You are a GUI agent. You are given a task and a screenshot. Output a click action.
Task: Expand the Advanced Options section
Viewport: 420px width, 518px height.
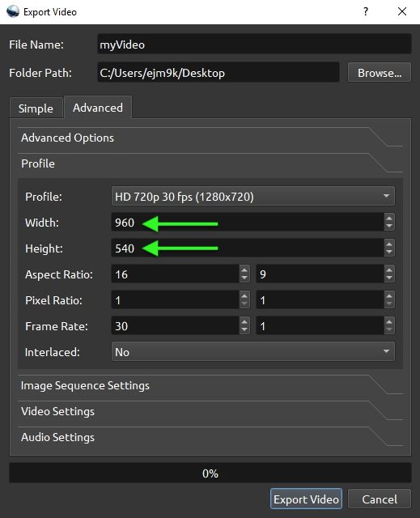[x=210, y=138]
